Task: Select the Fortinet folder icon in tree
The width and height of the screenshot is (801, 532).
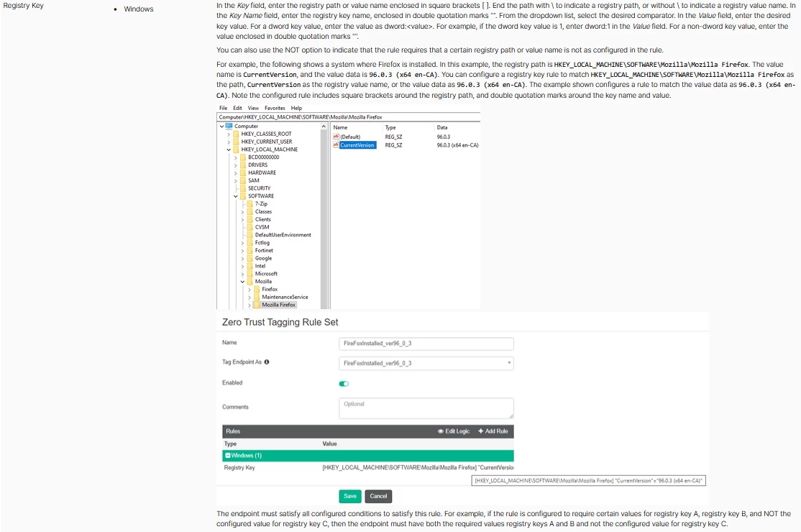Action: (250, 251)
